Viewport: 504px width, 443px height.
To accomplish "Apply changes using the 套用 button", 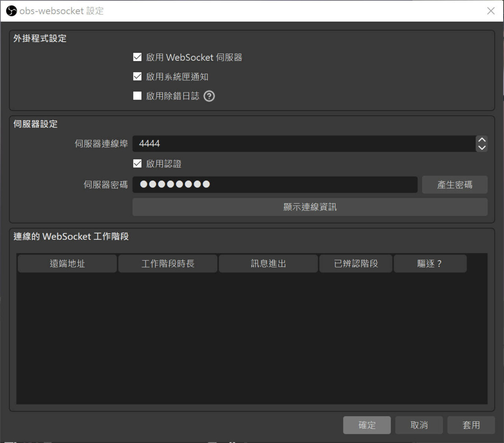I will click(471, 425).
